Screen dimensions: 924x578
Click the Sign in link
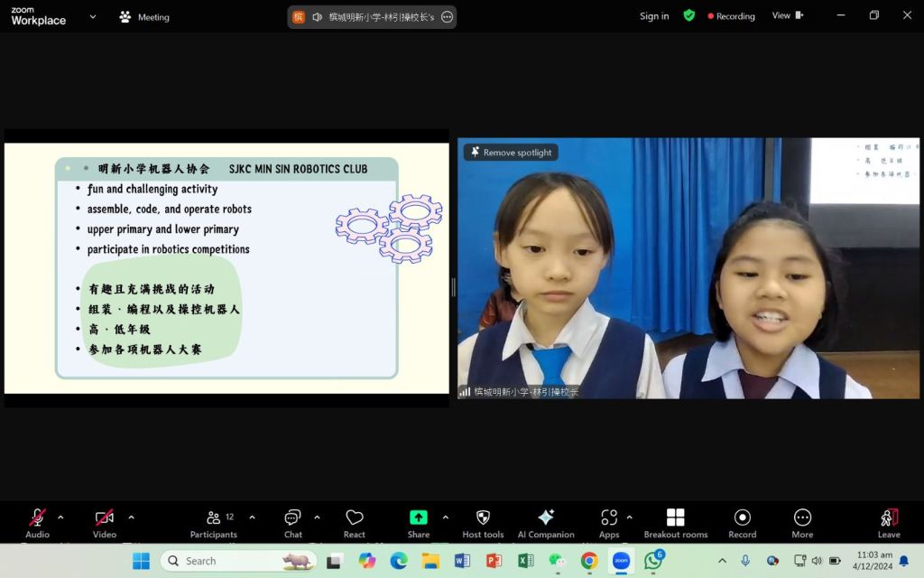[654, 16]
